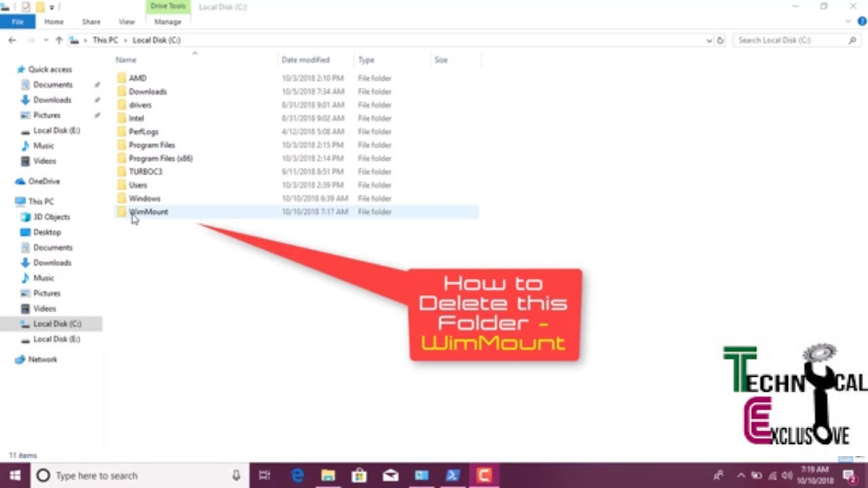The image size is (868, 488).
Task: Select the drivers folder
Action: click(x=140, y=105)
